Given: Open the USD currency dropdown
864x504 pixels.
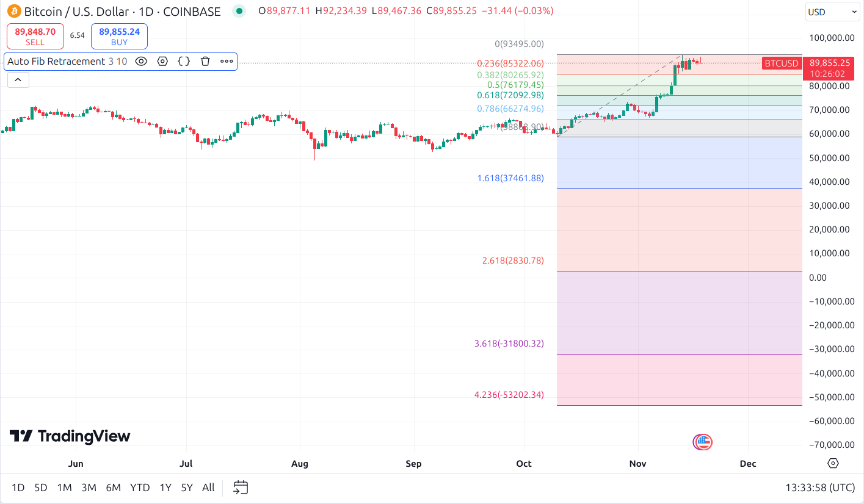Looking at the screenshot, I should (832, 11).
